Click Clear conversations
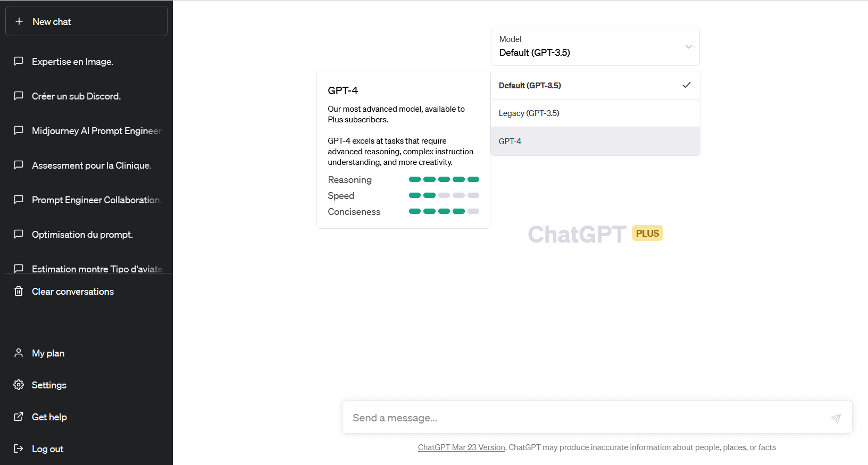 [86, 291]
